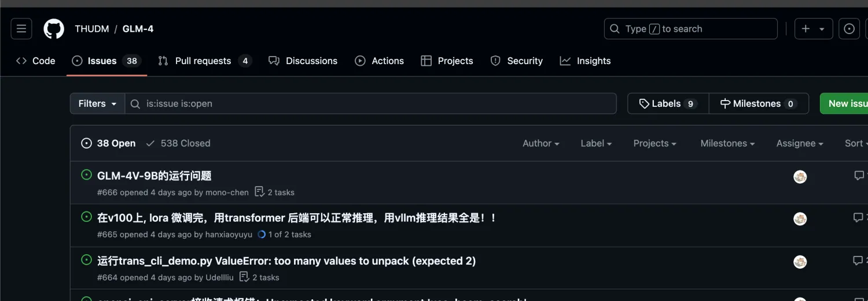Switch to the Security tab
The image size is (868, 301).
517,61
